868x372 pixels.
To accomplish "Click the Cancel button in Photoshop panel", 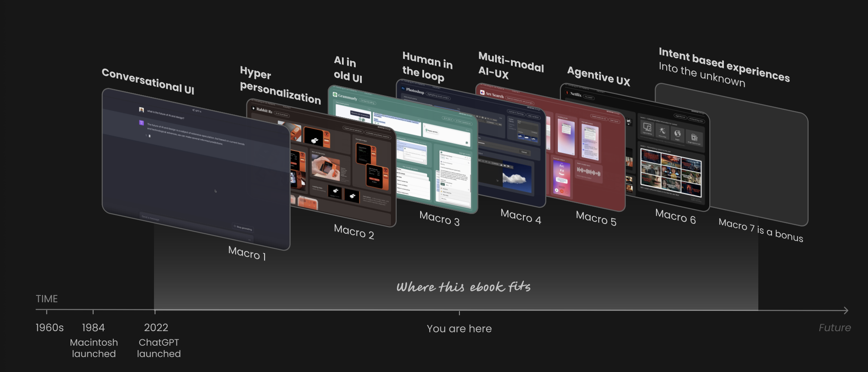I will tap(524, 152).
